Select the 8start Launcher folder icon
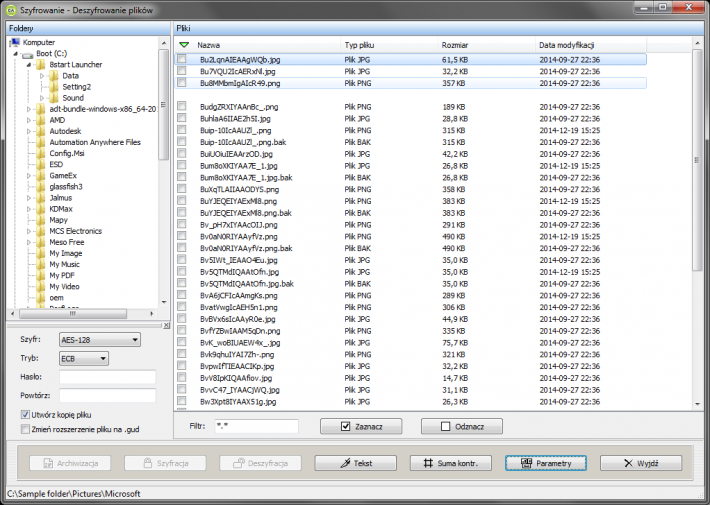Image resolution: width=710 pixels, height=505 pixels. coord(41,64)
